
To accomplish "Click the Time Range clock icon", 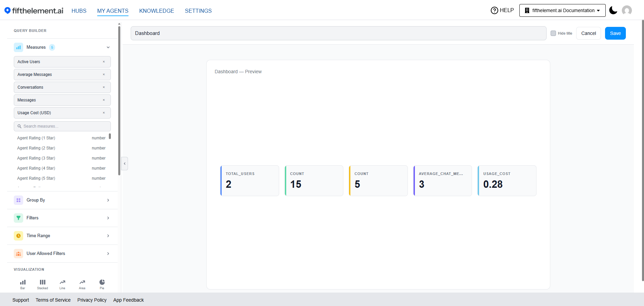I will tap(18, 236).
